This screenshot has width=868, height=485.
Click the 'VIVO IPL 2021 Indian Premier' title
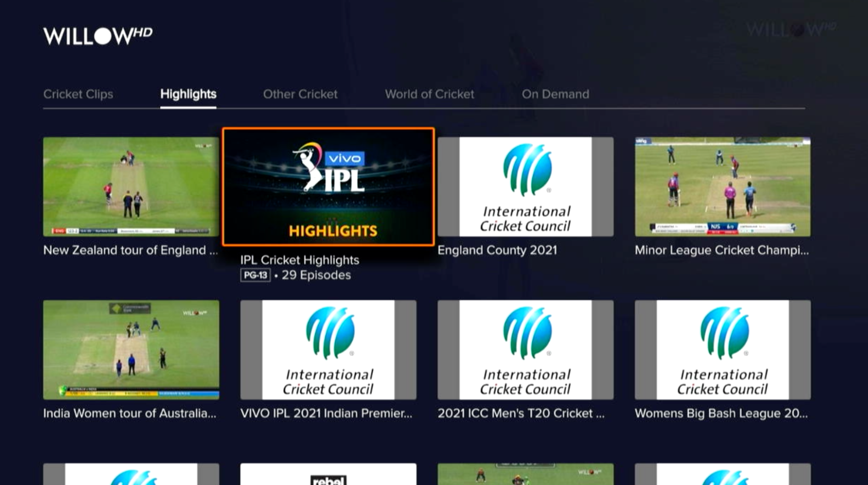(326, 413)
